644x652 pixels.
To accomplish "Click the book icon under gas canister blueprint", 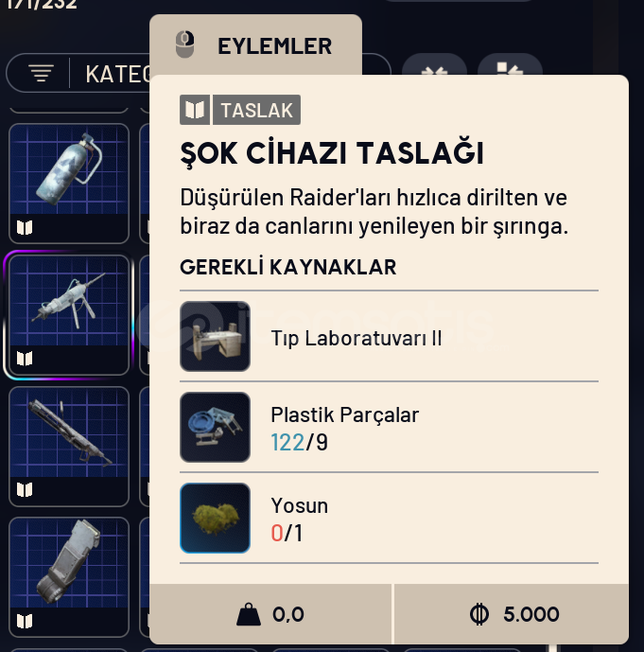I will pos(25,227).
